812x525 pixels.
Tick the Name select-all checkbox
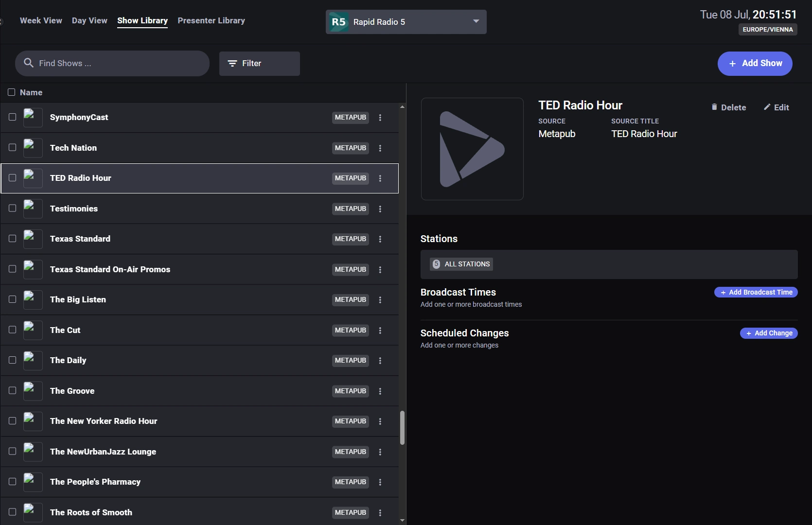[12, 92]
